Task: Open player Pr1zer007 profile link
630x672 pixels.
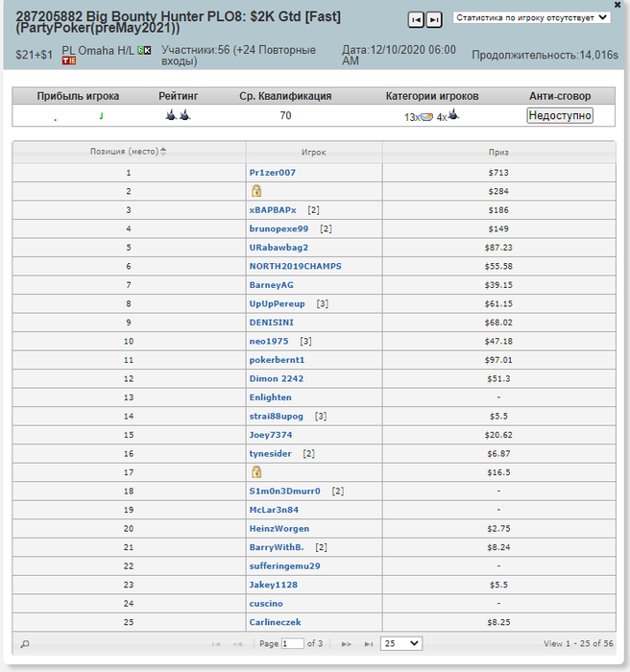Action: pyautogui.click(x=273, y=172)
